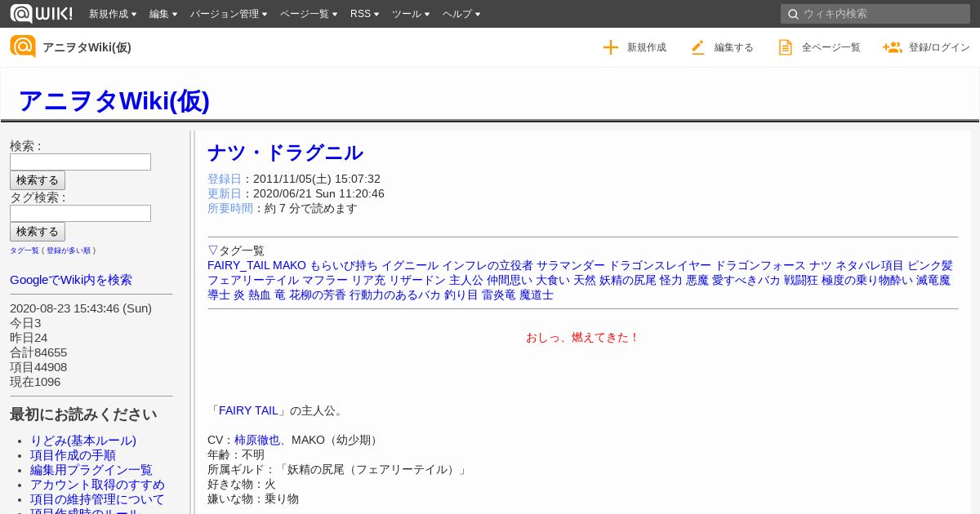980x514 pixels.
Task: Open the FAIRY TAIL link in article body
Action: coord(248,410)
